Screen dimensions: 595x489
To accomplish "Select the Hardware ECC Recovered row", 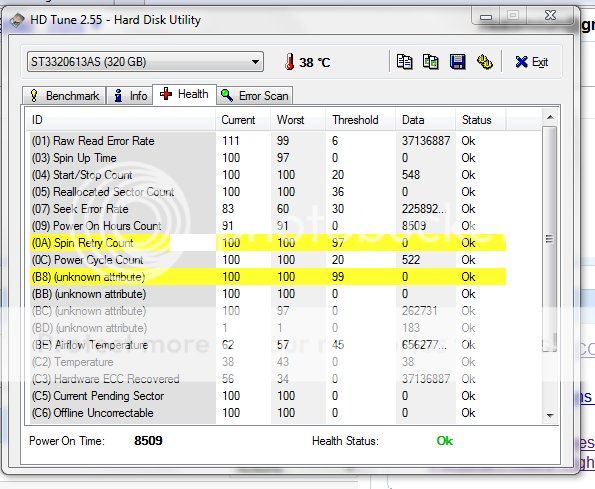I will [x=268, y=379].
